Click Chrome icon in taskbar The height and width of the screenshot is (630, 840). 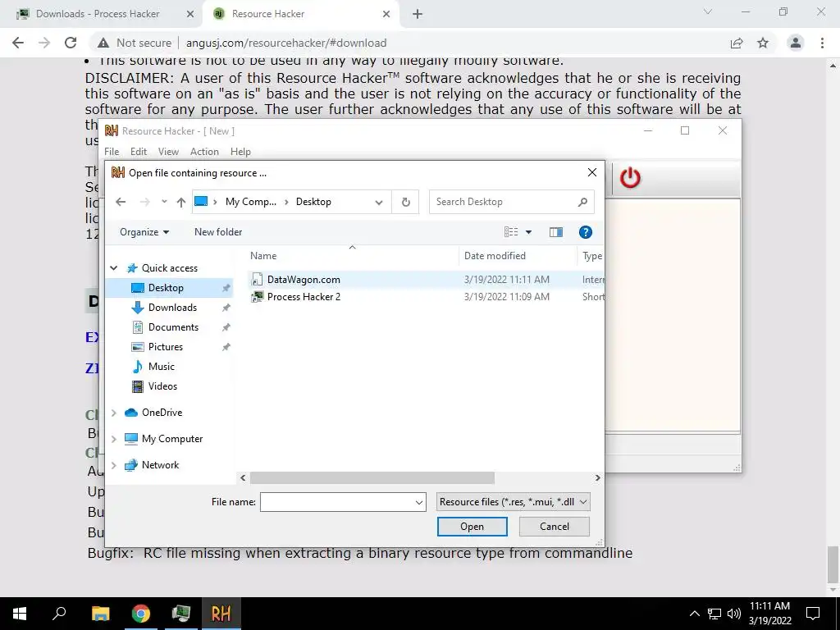[x=141, y=614]
